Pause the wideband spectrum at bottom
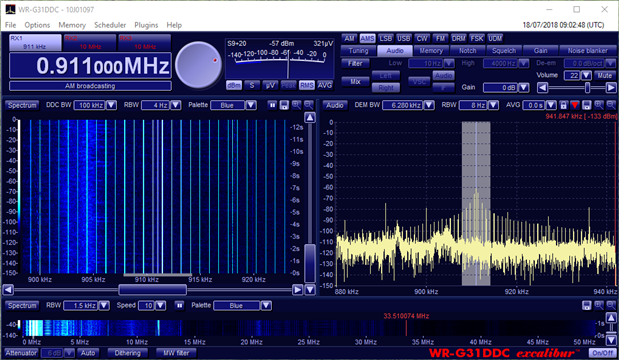Viewport: 619px width, 360px height. pos(179,306)
